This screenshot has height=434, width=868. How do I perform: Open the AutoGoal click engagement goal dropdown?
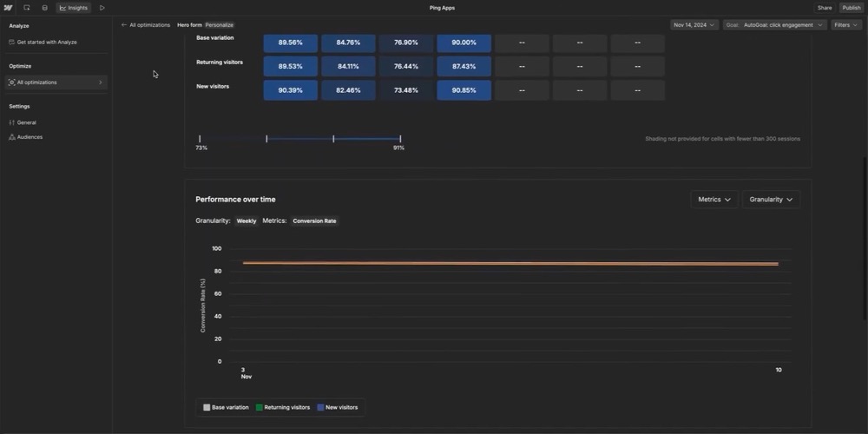tap(775, 25)
